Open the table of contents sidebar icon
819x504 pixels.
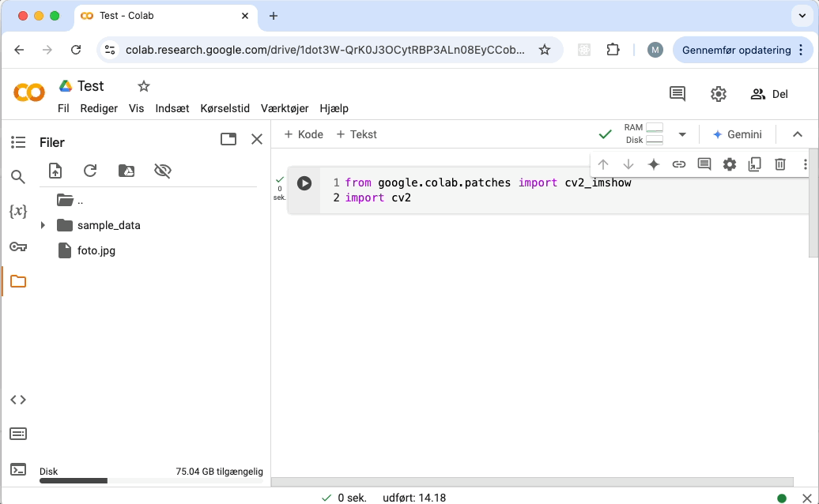point(18,142)
